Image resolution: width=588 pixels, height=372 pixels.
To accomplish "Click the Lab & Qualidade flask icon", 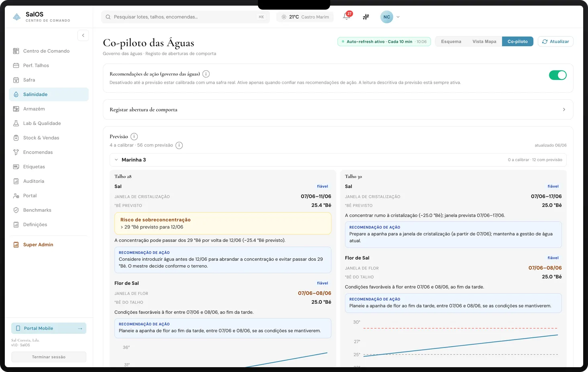I will (16, 123).
